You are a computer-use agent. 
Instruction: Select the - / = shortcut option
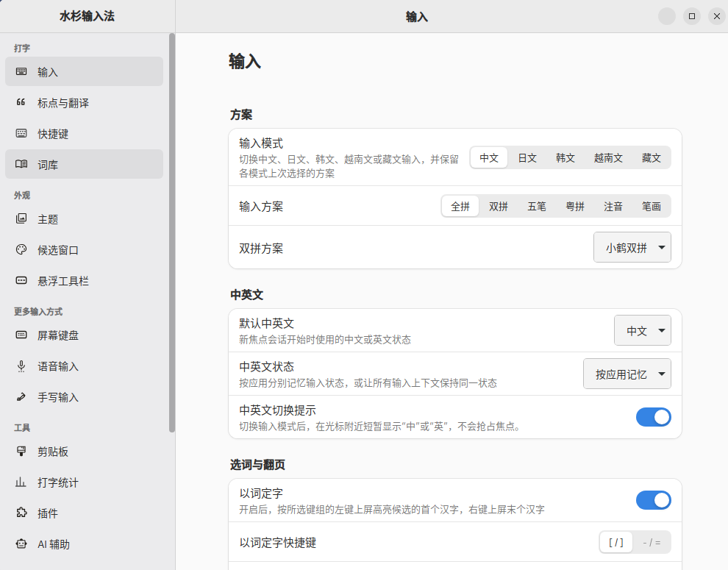pyautogui.click(x=652, y=542)
